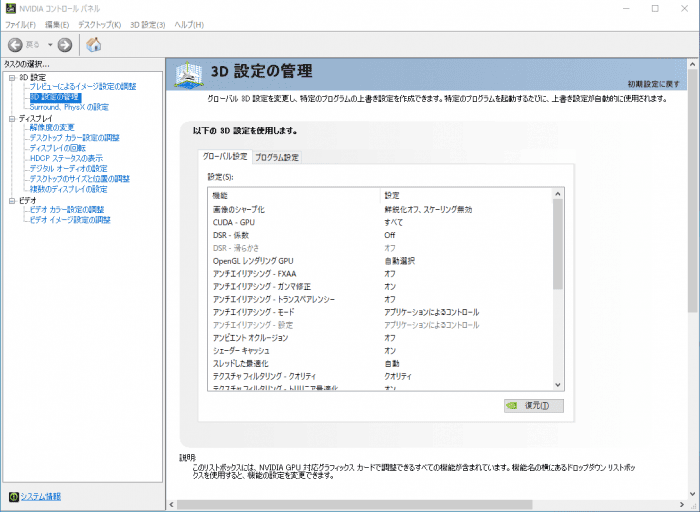Select プレビューによるイメージ設定の調整 in tree
This screenshot has width=700, height=512.
(x=83, y=87)
